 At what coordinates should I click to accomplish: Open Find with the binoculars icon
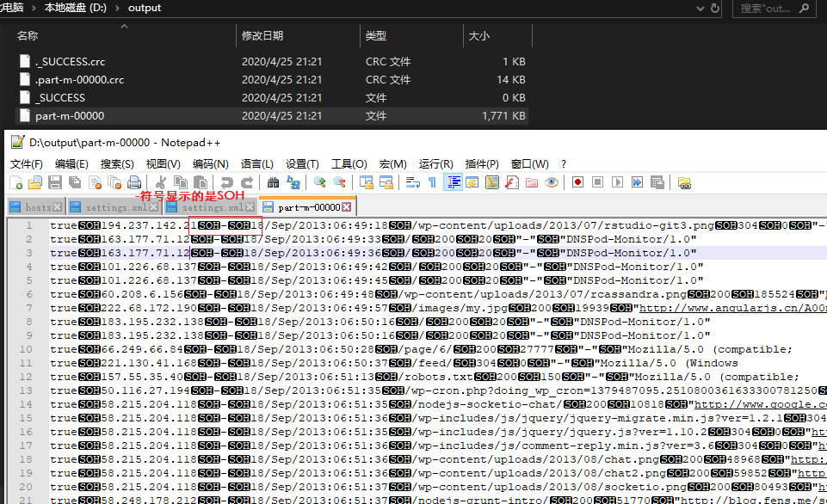[273, 183]
